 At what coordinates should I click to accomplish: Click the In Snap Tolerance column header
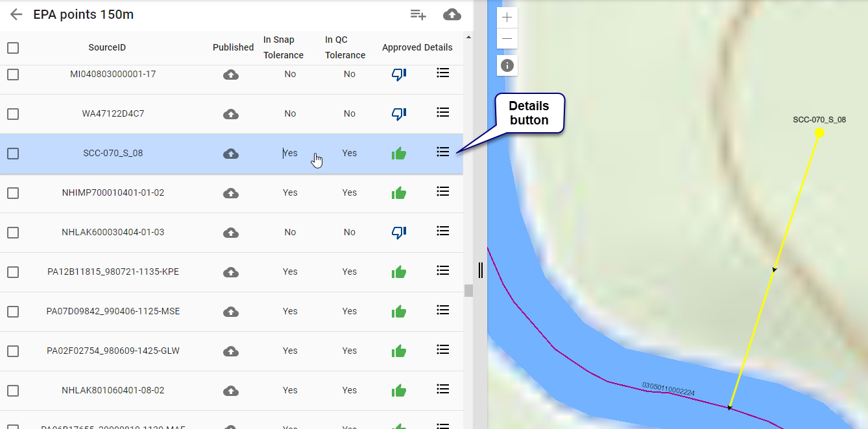click(283, 48)
